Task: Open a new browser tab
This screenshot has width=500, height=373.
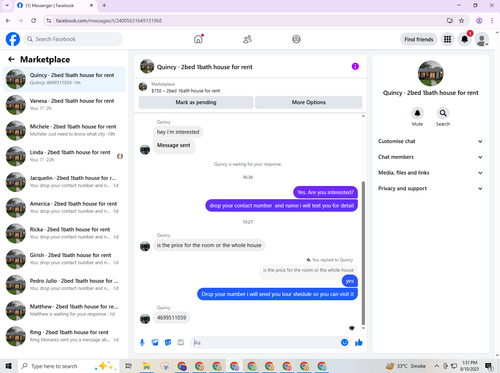Action: 104,5
